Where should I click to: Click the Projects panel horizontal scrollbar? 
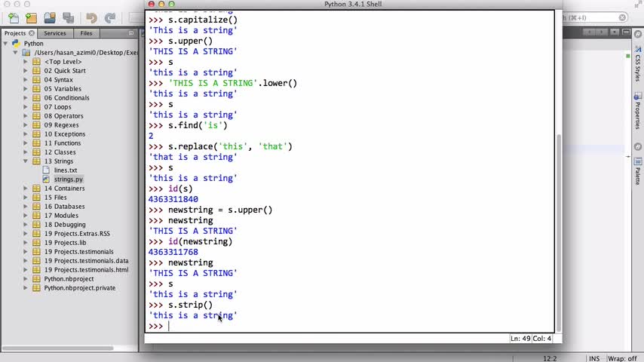(58, 348)
